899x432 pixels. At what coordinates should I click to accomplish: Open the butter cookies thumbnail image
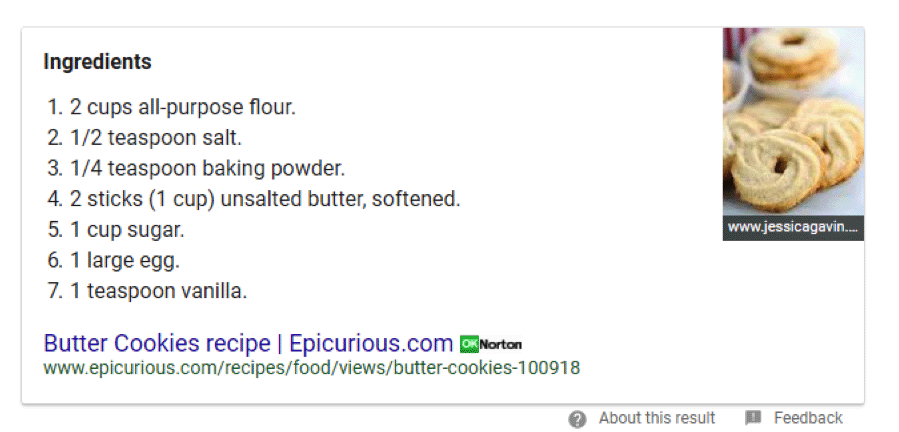coord(793,122)
